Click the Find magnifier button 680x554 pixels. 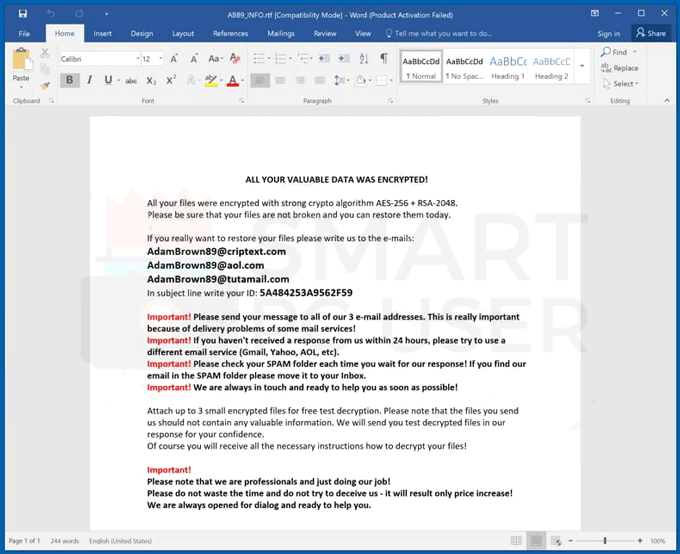coord(614,52)
